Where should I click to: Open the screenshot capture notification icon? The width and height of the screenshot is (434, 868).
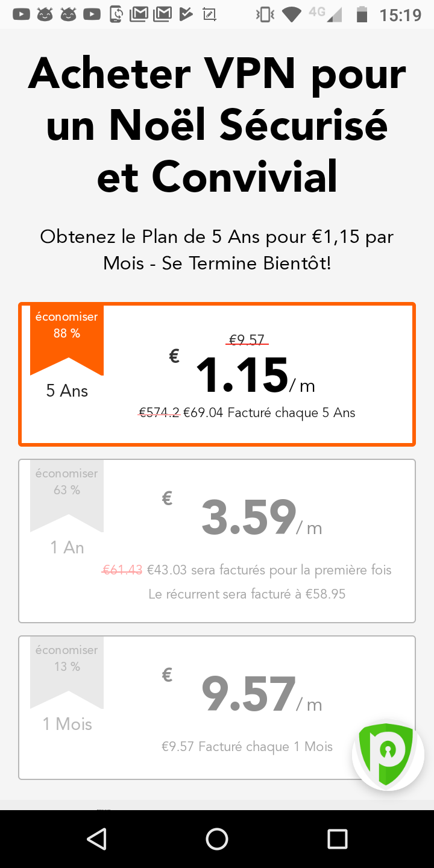(210, 14)
